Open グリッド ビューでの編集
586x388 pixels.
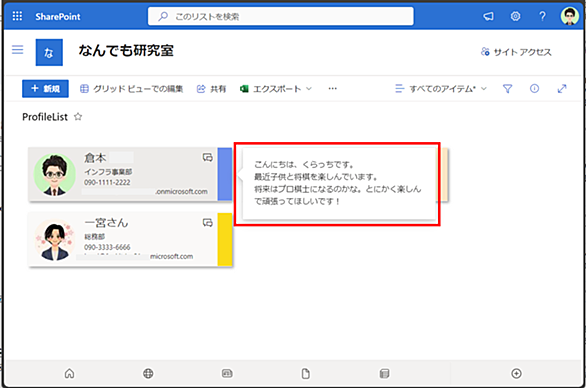coord(132,89)
